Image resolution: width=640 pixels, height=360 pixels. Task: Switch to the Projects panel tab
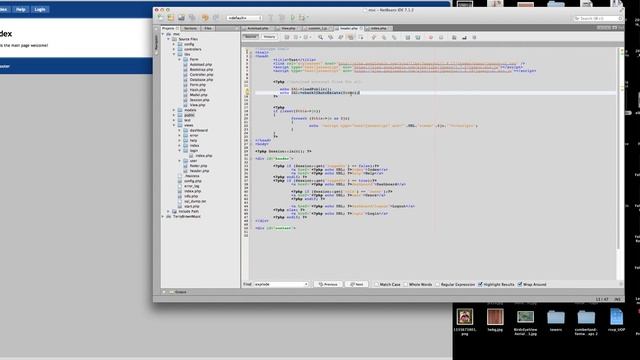click(170, 29)
